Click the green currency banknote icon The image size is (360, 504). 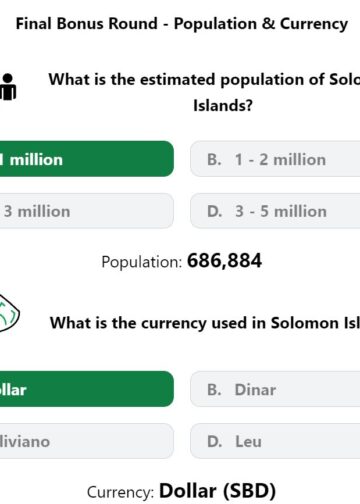point(9,313)
